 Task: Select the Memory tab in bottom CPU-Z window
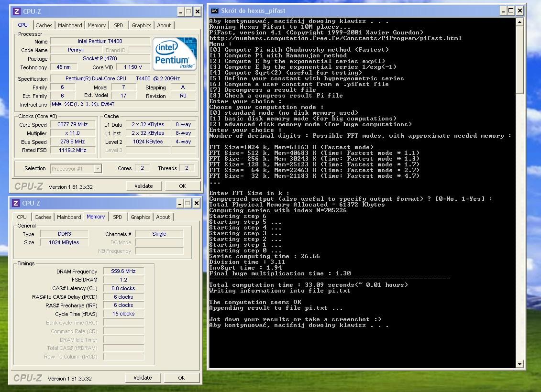(x=96, y=217)
